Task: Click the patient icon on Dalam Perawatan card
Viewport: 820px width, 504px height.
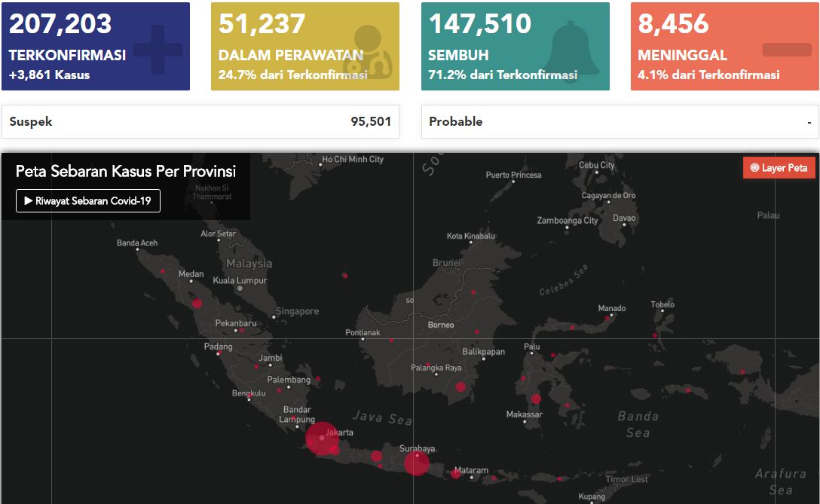Action: 369,52
